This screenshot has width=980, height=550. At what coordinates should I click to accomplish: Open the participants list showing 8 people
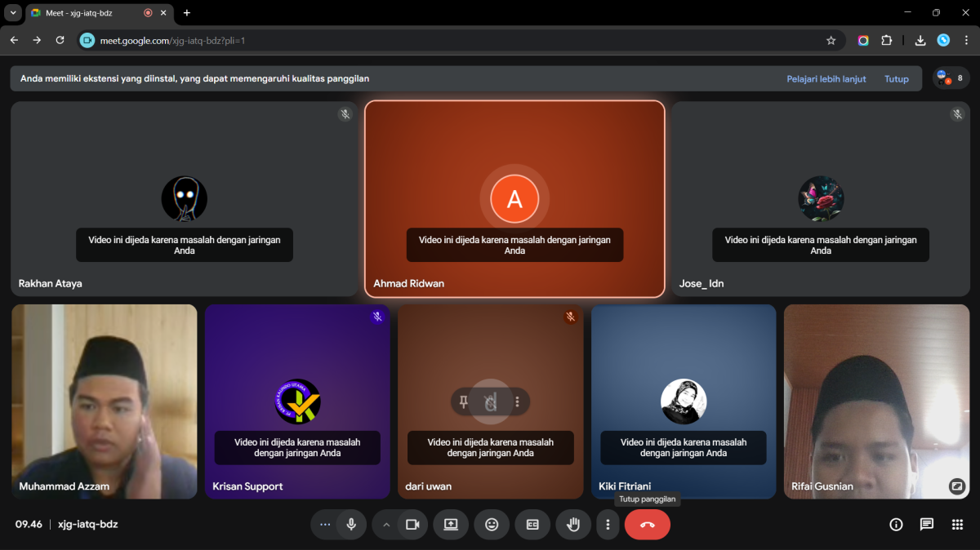pos(951,78)
